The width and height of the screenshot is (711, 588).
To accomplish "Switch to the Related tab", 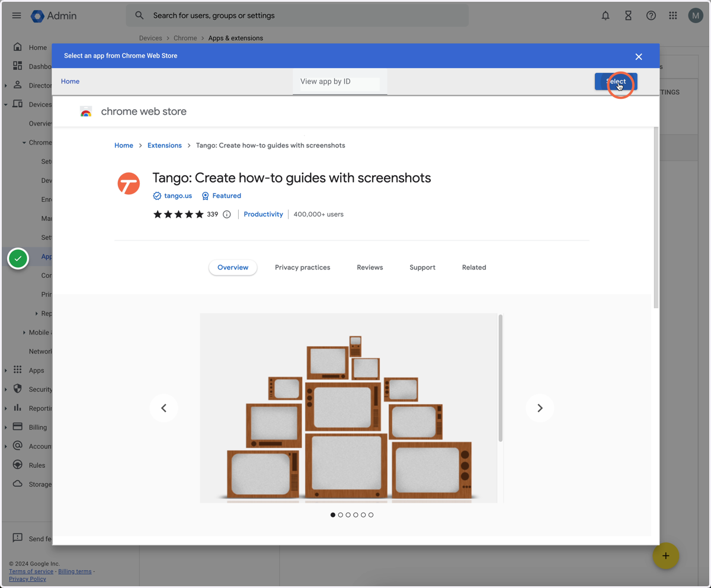I will [x=474, y=268].
